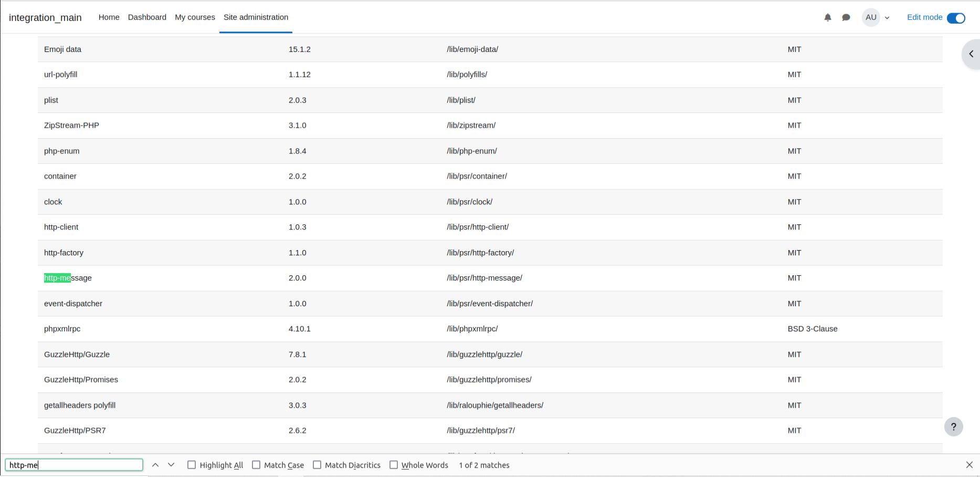Open the Dashboard menu item
Viewport: 980px width, 477px height.
(147, 17)
